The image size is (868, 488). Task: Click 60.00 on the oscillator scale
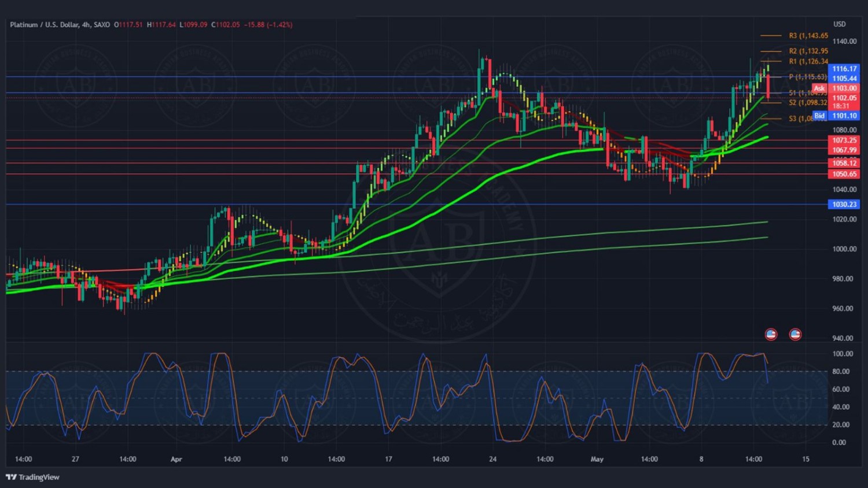pyautogui.click(x=841, y=389)
